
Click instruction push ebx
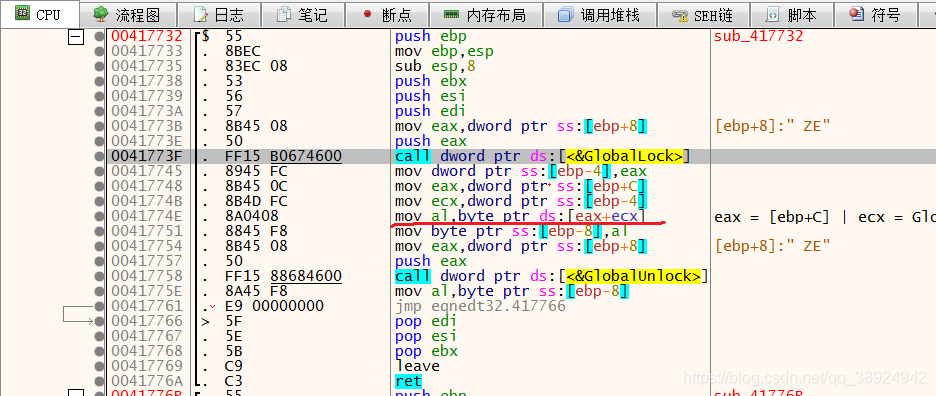(430, 81)
